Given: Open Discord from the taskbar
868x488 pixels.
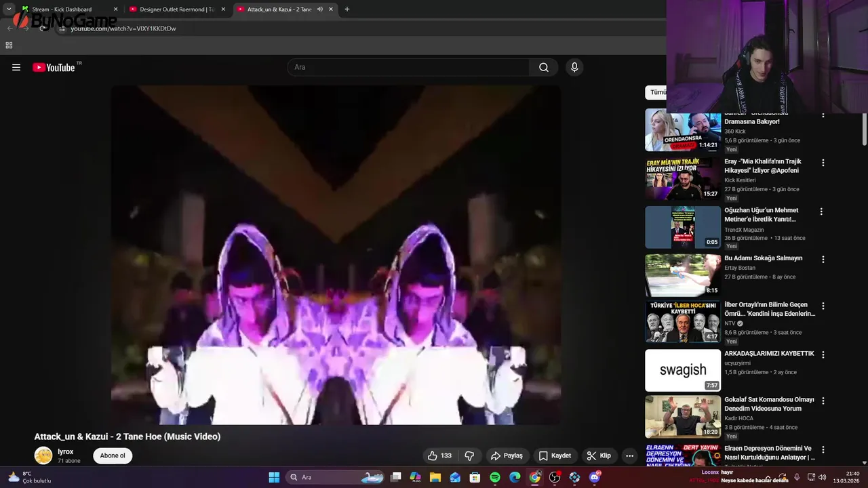Looking at the screenshot, I should point(595,477).
